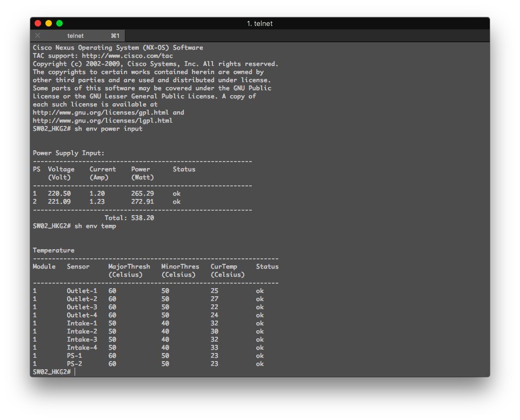Image resolution: width=520 pixels, height=420 pixels.
Task: Place cursor at the final SW02_HKG2# prompt
Action: pyautogui.click(x=75, y=372)
